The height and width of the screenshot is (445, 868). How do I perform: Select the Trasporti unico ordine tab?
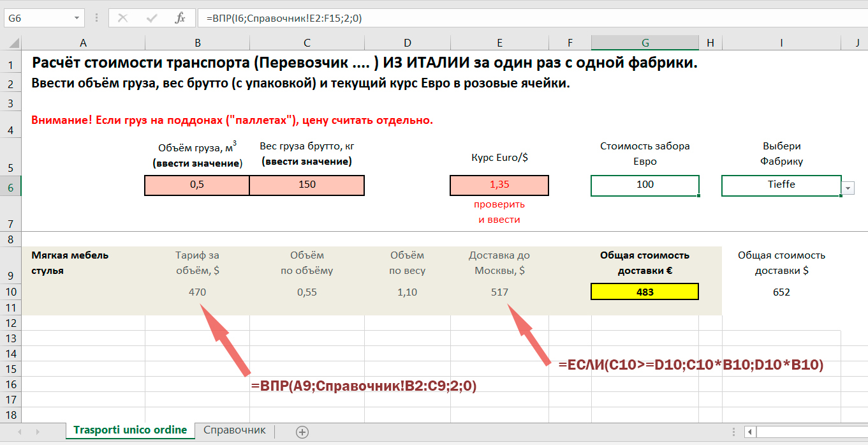coord(130,430)
